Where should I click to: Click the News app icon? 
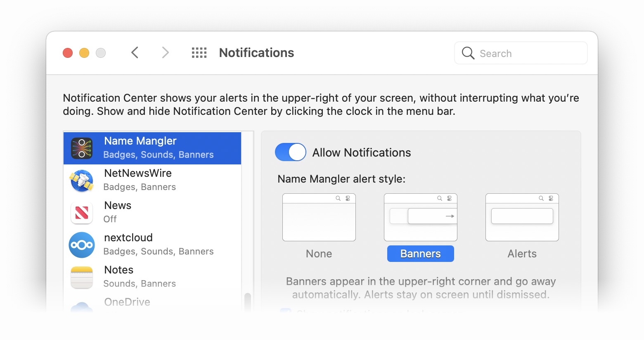(82, 213)
